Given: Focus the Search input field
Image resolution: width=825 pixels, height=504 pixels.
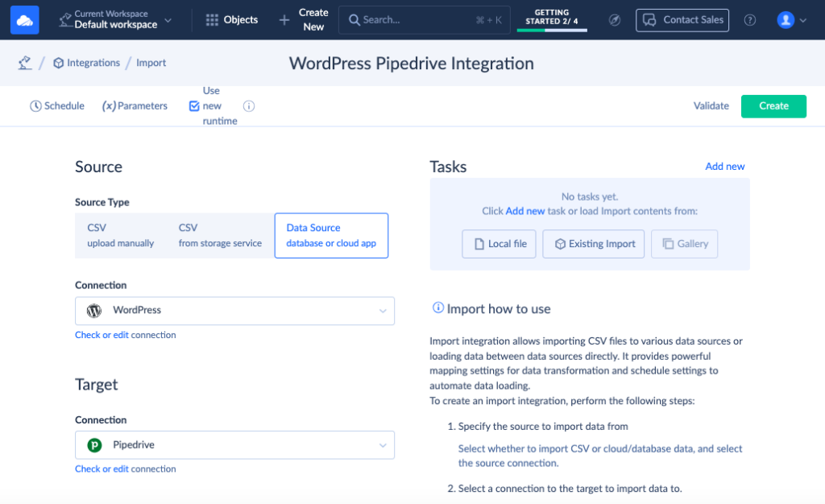Looking at the screenshot, I should tap(424, 20).
